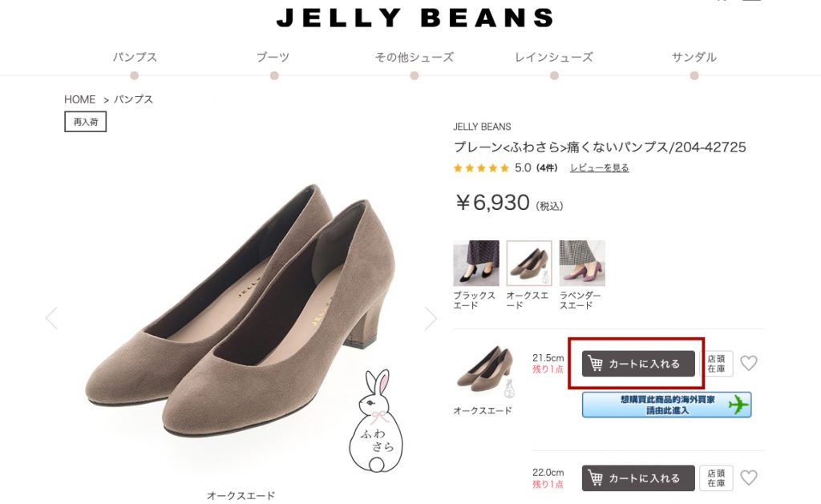Select the lavender suede color thumbnail
This screenshot has width=821, height=504.
[x=582, y=264]
